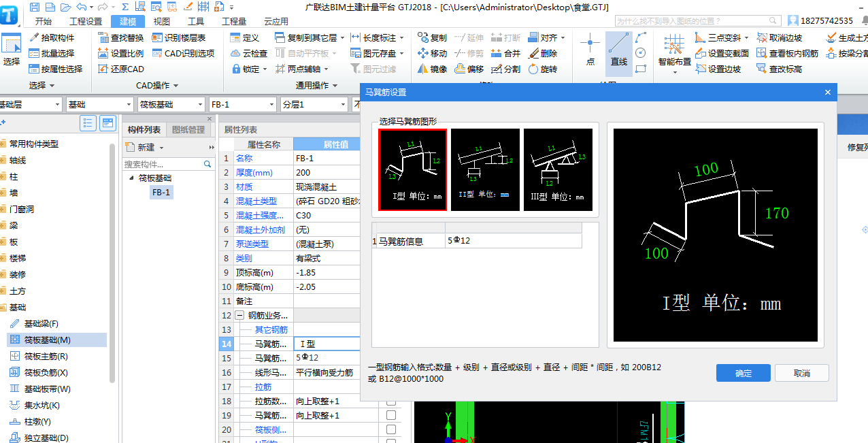
Task: Click the 删除 delete tool
Action: (x=543, y=53)
